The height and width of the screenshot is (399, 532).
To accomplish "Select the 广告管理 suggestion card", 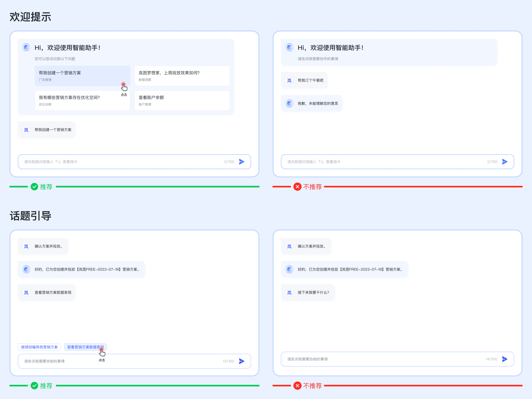I will coord(82,76).
